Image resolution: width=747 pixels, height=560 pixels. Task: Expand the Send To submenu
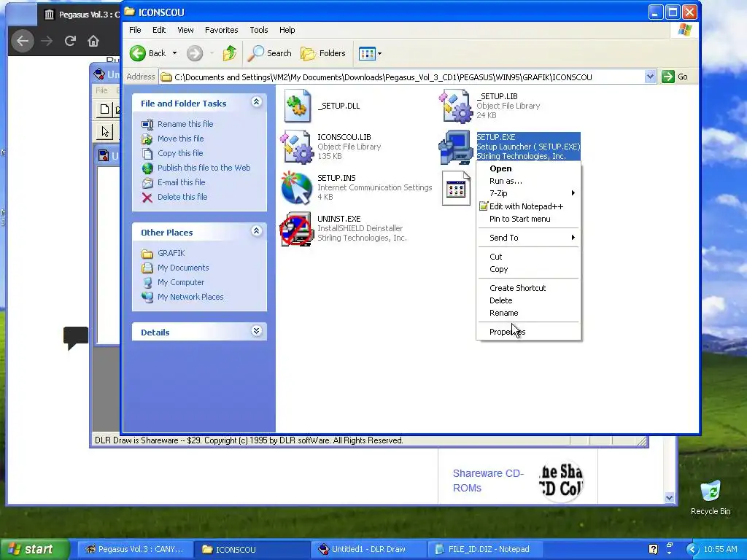(528, 238)
